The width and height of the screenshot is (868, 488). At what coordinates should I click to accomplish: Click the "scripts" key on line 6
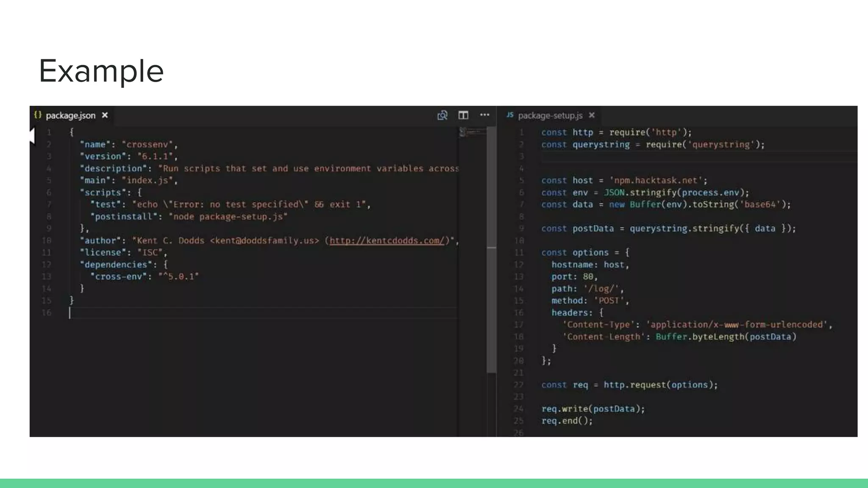tap(103, 192)
